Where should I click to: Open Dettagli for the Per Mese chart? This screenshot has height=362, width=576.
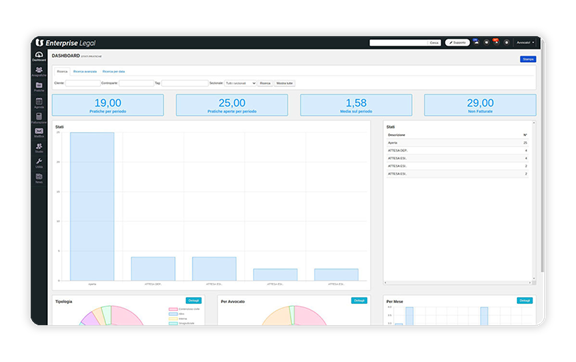[x=525, y=301]
